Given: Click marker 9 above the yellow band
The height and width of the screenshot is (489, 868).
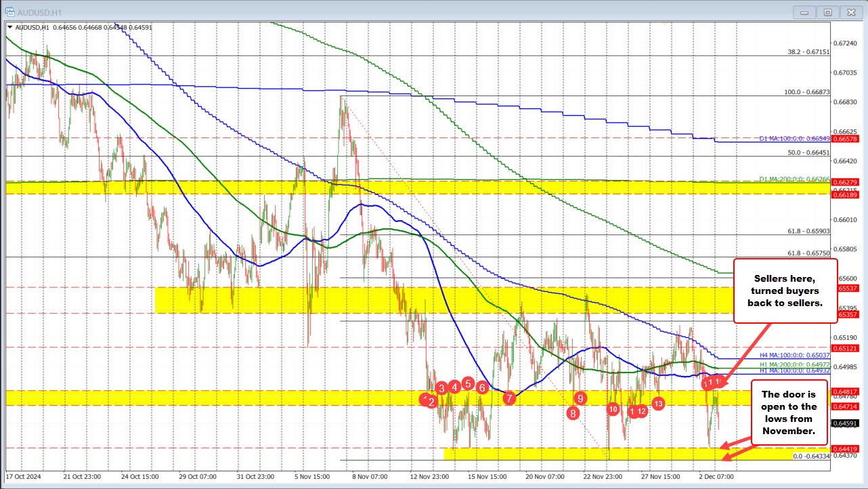Looking at the screenshot, I should (x=580, y=398).
